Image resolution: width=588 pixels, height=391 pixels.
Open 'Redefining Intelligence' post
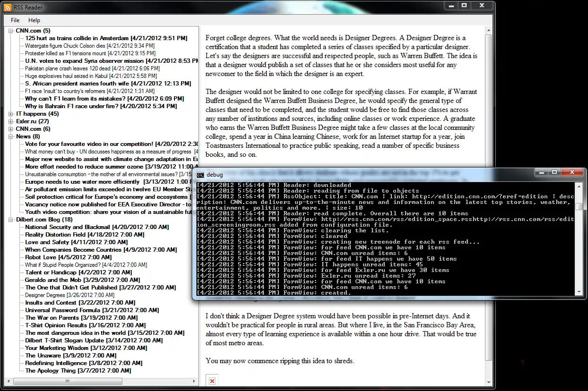click(84, 363)
